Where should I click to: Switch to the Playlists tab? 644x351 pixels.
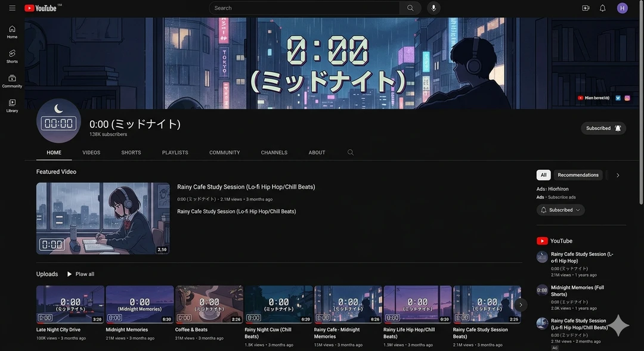point(175,153)
